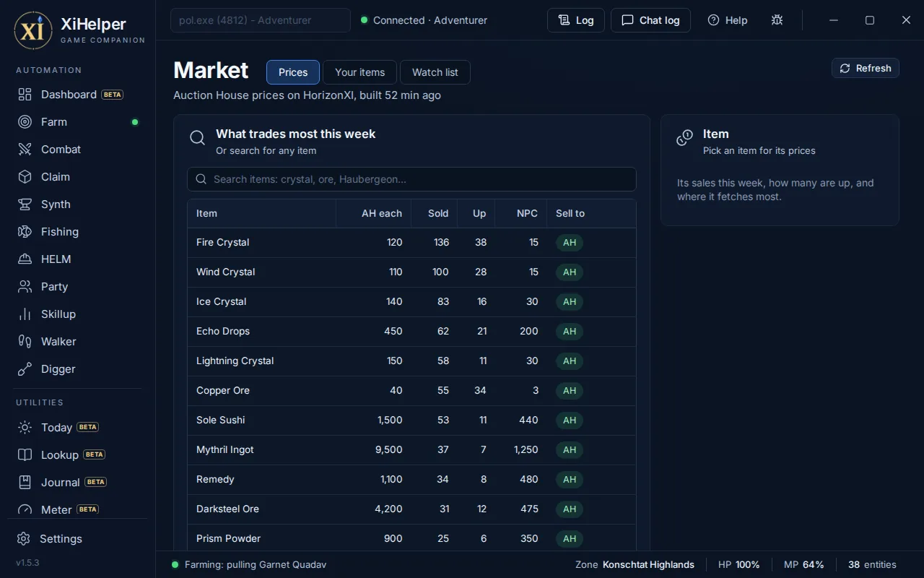Click the Farming status in status bar
Screen dimensions: 924x578
click(x=249, y=564)
